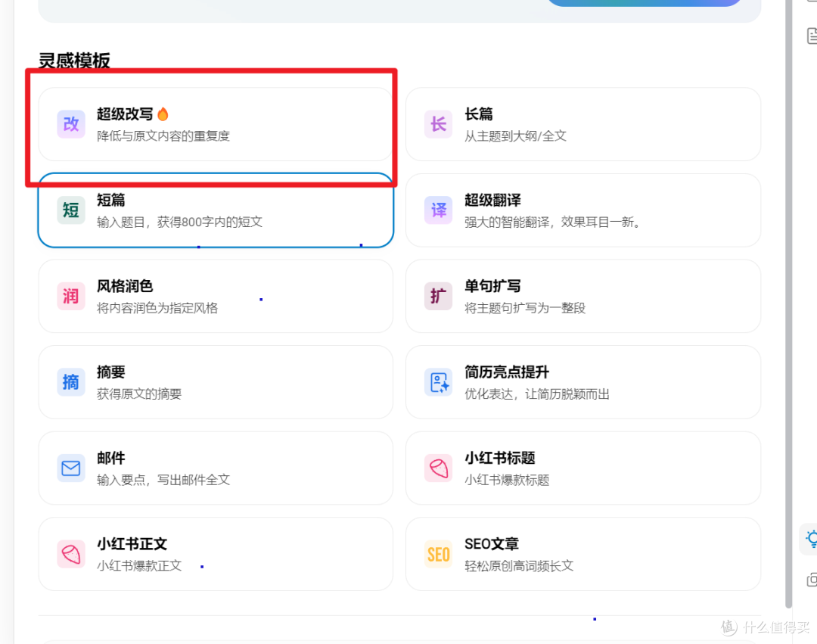Image resolution: width=817 pixels, height=644 pixels.
Task: Click the 改 icon of 超级改写
Action: (71, 124)
